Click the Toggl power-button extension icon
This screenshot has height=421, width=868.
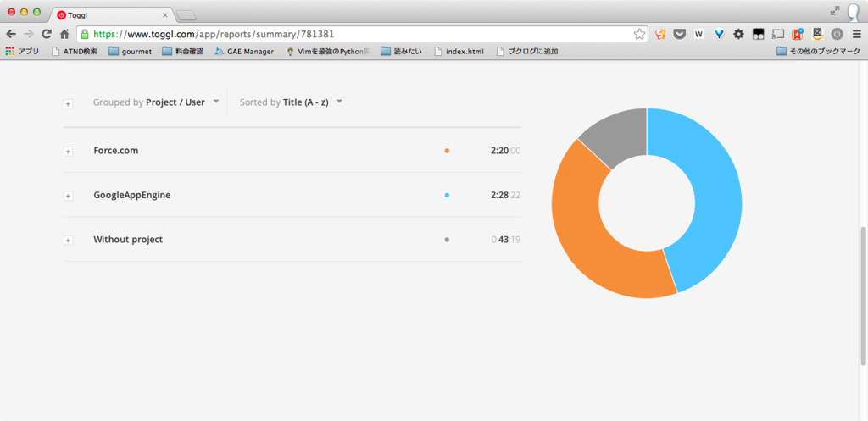pyautogui.click(x=837, y=34)
